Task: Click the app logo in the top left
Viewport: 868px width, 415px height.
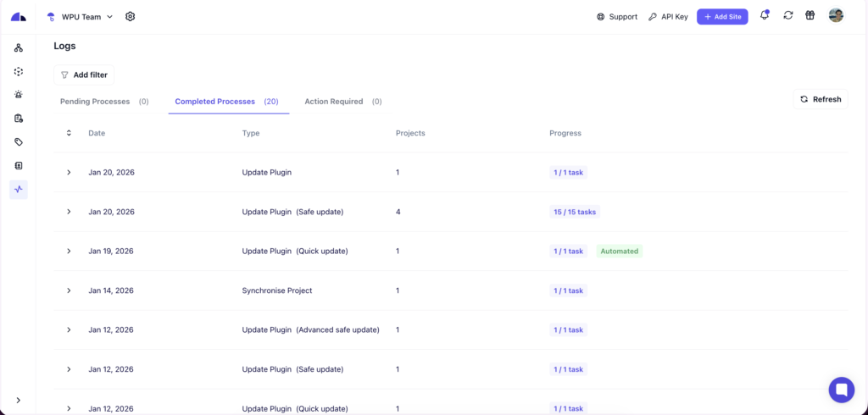Action: (x=19, y=17)
